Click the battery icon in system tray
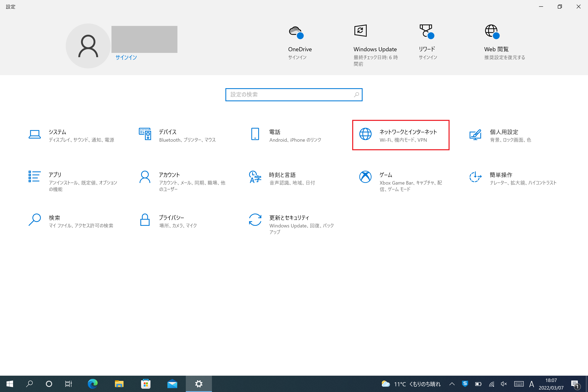Screen dimensions: 588x392 [x=478, y=384]
